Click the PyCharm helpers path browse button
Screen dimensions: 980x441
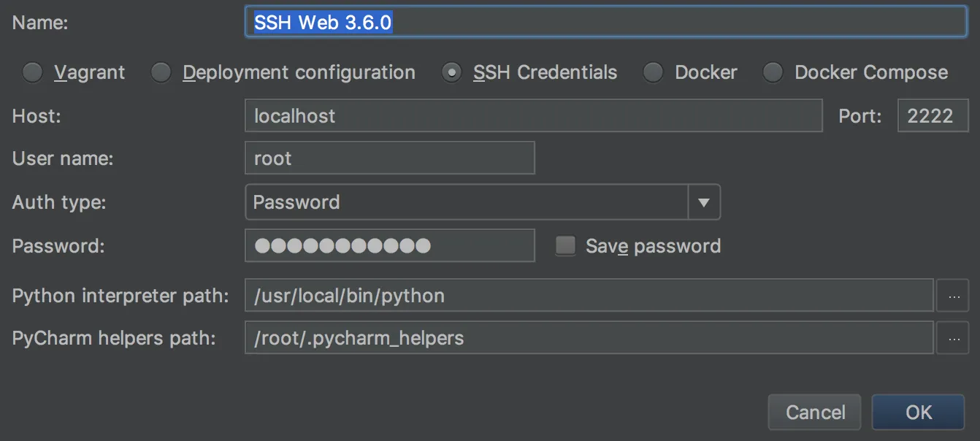tap(952, 338)
